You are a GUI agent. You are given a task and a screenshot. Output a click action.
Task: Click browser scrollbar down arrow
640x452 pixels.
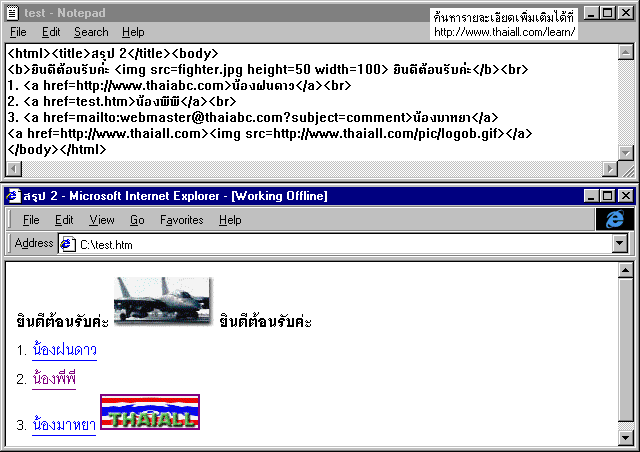[626, 438]
